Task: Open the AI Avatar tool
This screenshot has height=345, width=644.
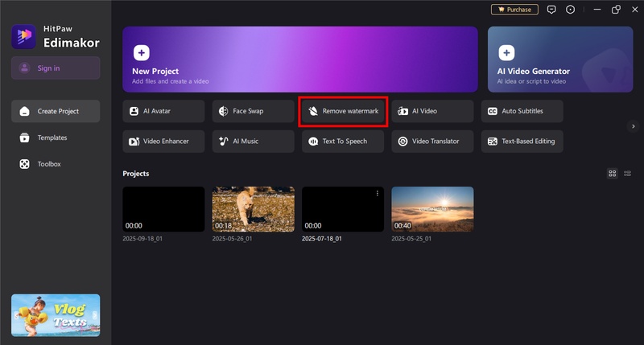Action: (x=163, y=111)
